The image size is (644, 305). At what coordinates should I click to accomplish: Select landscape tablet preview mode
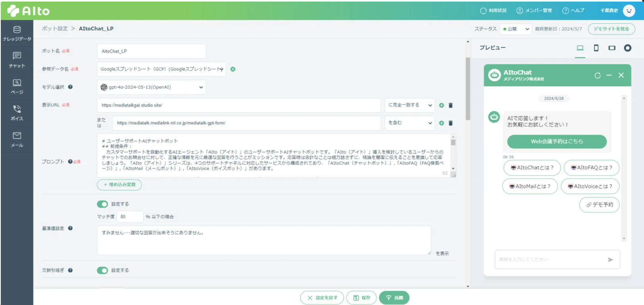612,48
